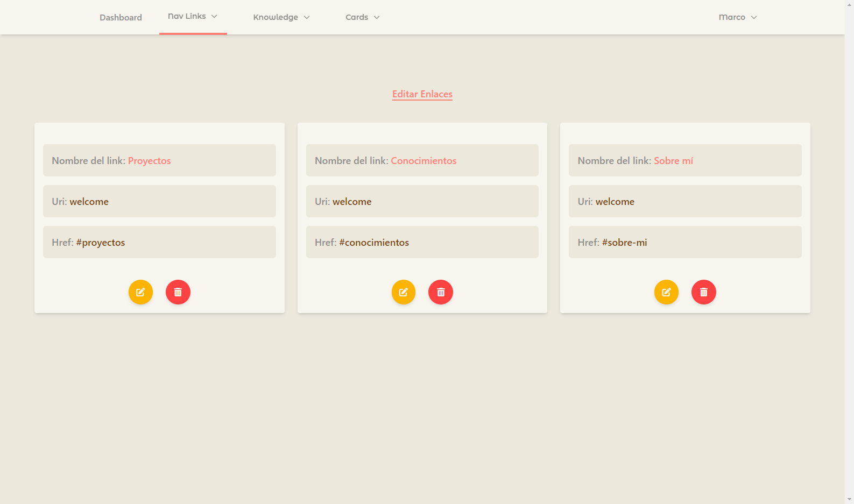Image resolution: width=854 pixels, height=504 pixels.
Task: Open the Marco user menu
Action: point(737,17)
